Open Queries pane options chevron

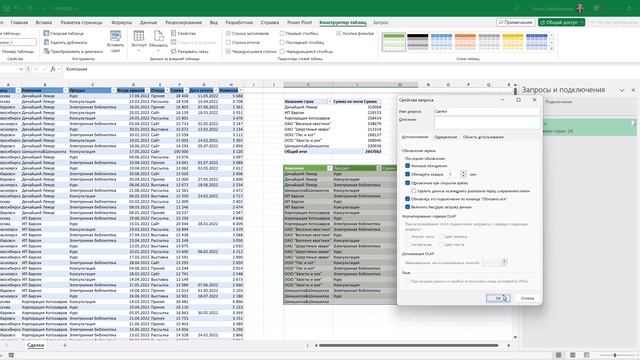[622, 90]
